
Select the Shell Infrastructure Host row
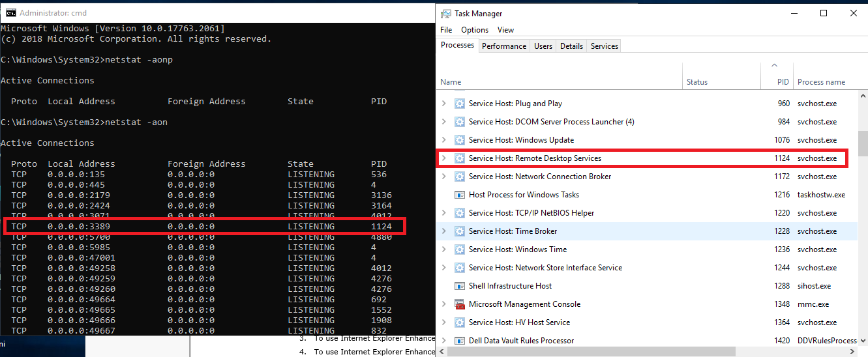tap(647, 286)
